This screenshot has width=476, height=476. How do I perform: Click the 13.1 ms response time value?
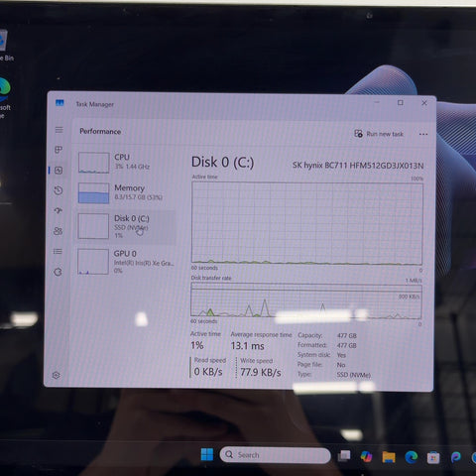point(247,346)
